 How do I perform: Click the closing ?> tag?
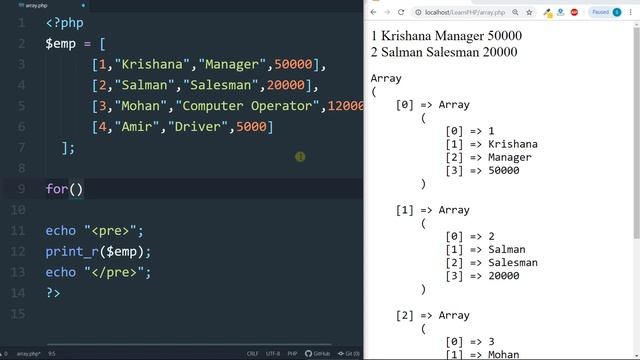click(53, 293)
